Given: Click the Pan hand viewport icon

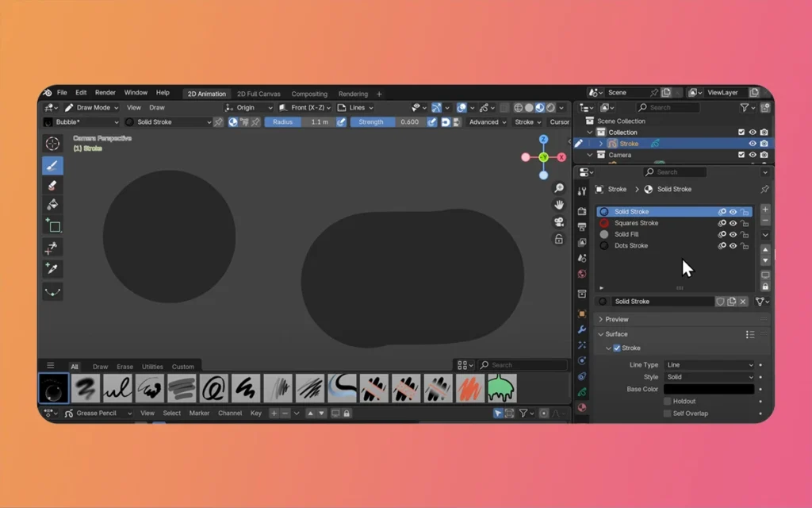Looking at the screenshot, I should [x=559, y=206].
